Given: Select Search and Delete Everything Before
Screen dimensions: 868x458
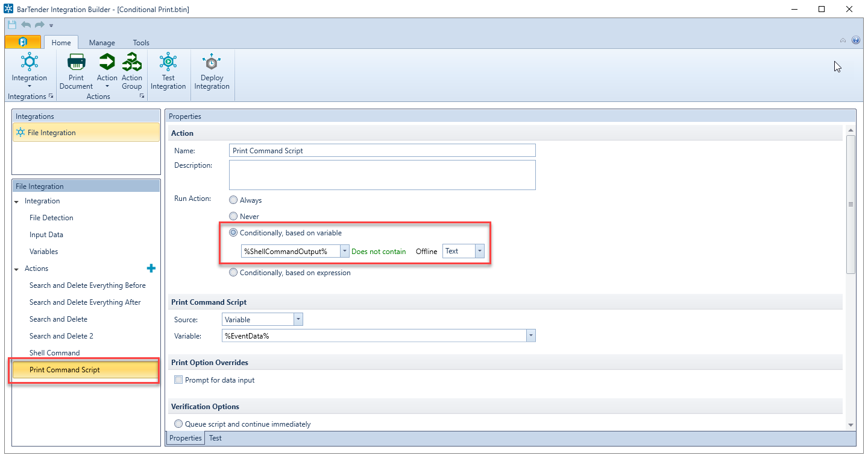Looking at the screenshot, I should 87,285.
